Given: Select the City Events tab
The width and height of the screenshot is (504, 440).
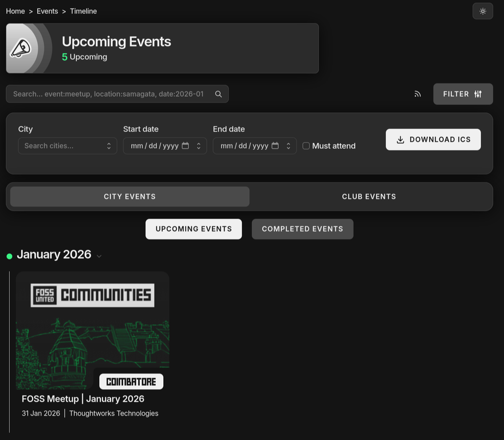Looking at the screenshot, I should (x=129, y=196).
